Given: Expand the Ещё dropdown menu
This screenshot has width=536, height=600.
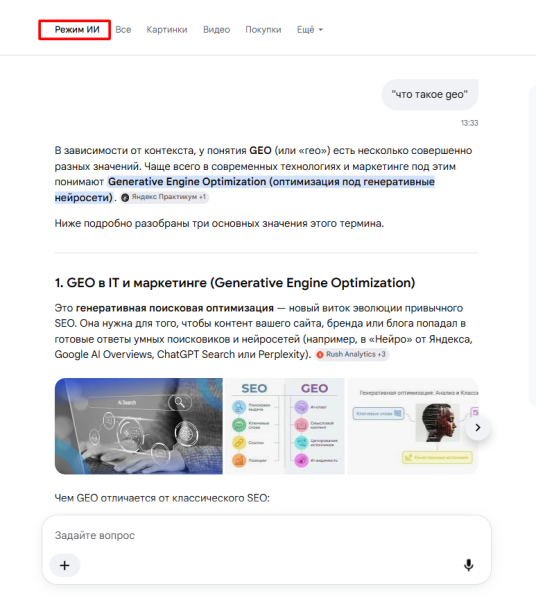Looking at the screenshot, I should [310, 30].
